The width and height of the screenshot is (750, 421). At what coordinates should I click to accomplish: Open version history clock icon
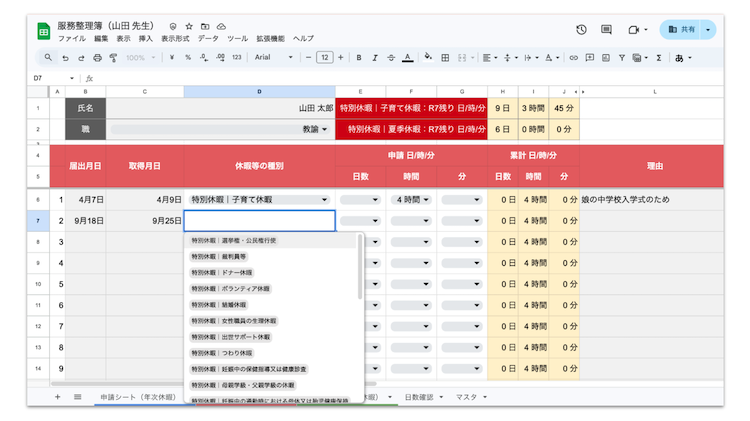click(x=581, y=30)
